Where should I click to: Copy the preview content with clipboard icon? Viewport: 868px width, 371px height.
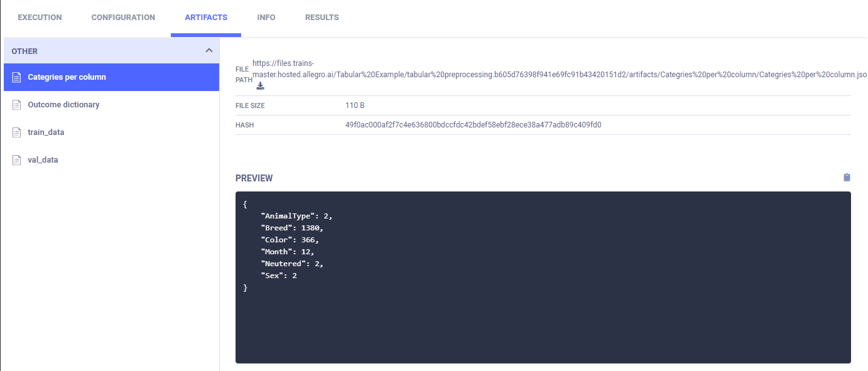point(847,178)
